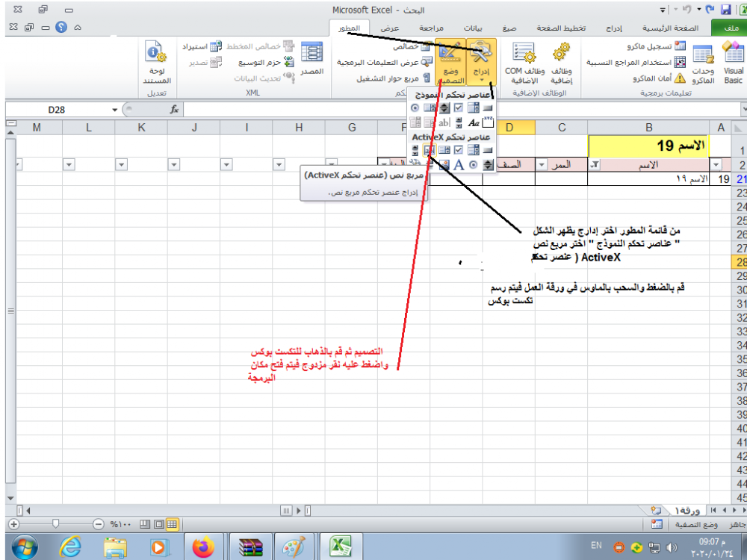
Task: Click the Name Box showing D28
Action: point(57,110)
